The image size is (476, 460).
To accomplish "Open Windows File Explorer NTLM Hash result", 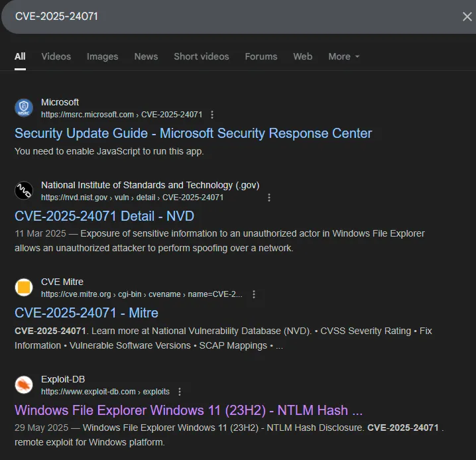I will click(x=188, y=410).
